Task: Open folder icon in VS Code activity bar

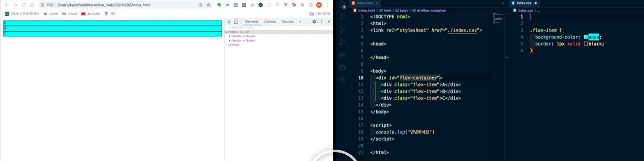Action: tap(342, 67)
